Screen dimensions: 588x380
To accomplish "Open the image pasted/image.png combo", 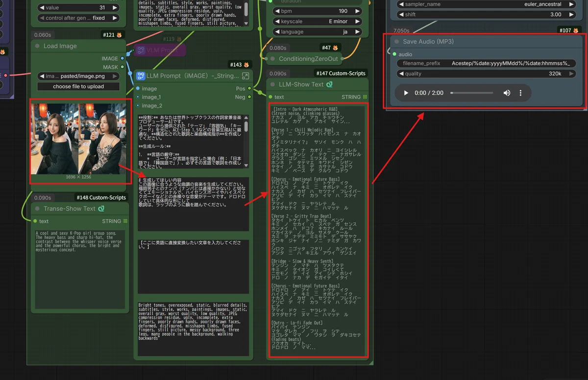I will [78, 76].
